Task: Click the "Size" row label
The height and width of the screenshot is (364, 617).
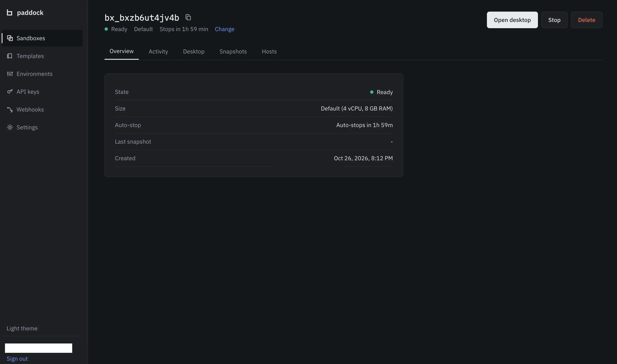Action: pos(120,108)
